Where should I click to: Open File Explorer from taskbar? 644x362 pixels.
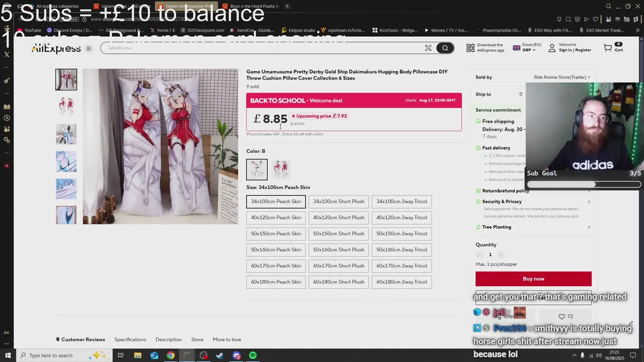137,355
